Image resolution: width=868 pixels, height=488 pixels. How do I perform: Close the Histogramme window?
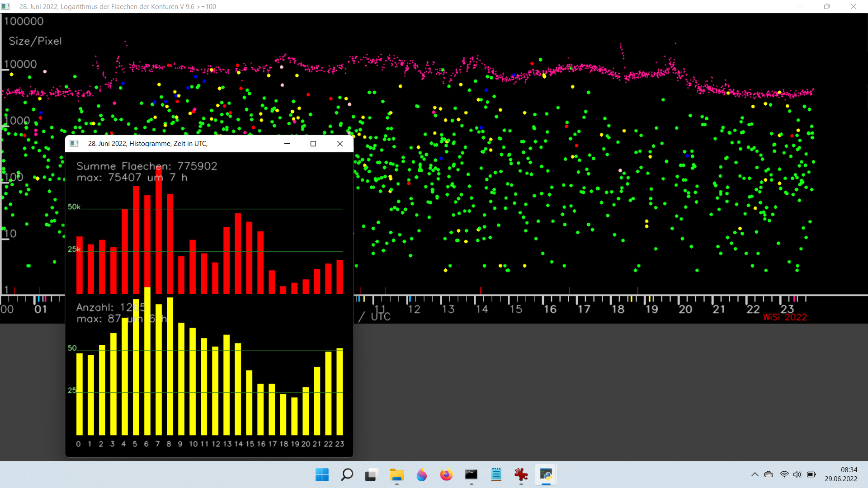(340, 144)
